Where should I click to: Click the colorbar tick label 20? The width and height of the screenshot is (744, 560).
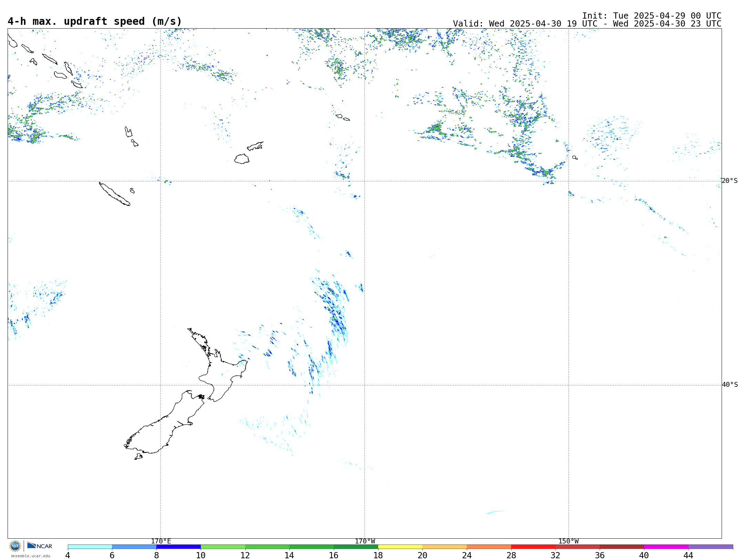(x=423, y=555)
